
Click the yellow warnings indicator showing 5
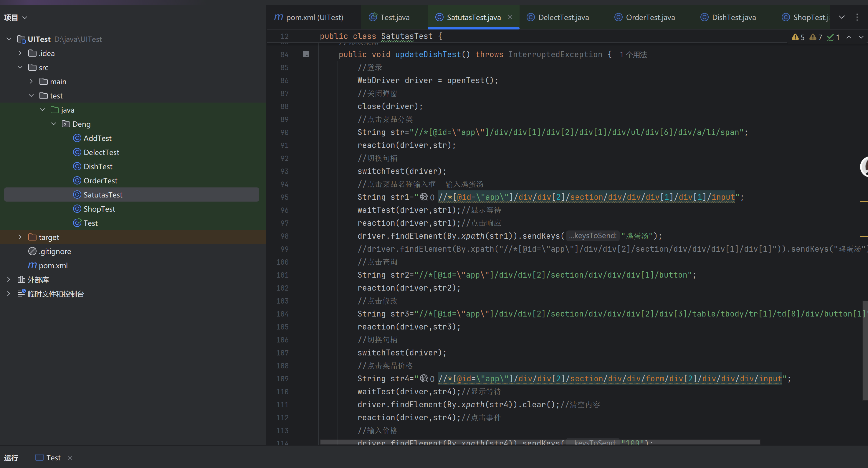coord(798,37)
